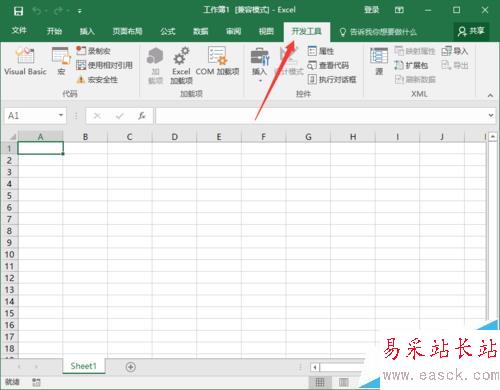Select column H header
Screen dimensions: 500x390
tap(353, 137)
